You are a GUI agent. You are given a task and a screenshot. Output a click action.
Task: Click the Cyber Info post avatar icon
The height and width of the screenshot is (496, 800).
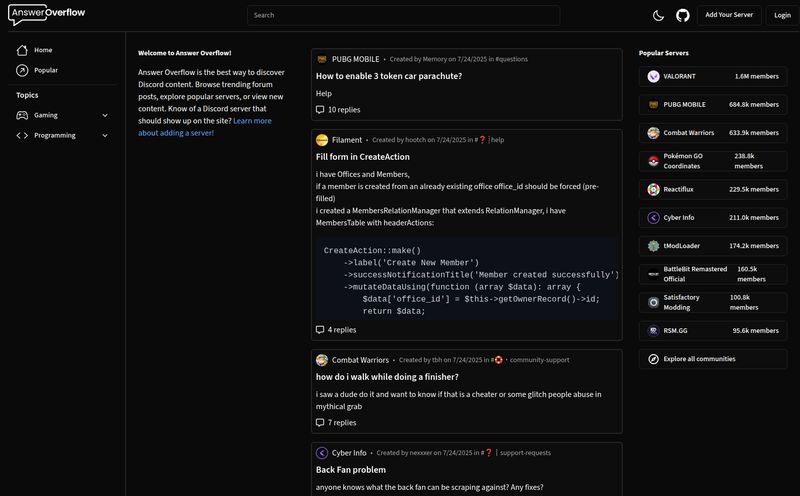pos(321,453)
